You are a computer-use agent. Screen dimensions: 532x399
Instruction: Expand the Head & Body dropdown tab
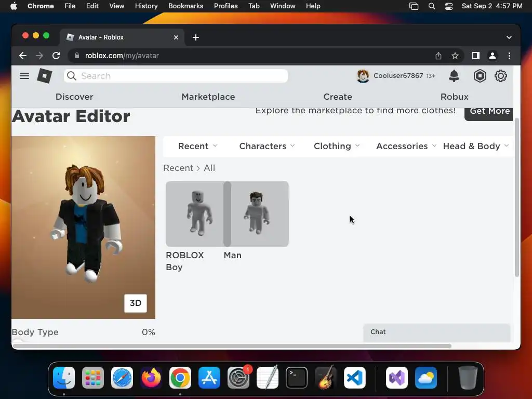coord(476,146)
